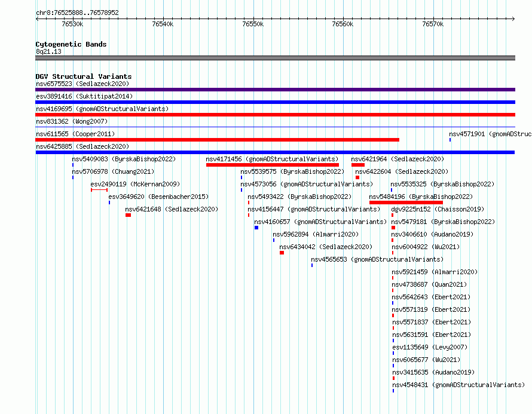Click the 76550k ruler tick label

(x=253, y=24)
